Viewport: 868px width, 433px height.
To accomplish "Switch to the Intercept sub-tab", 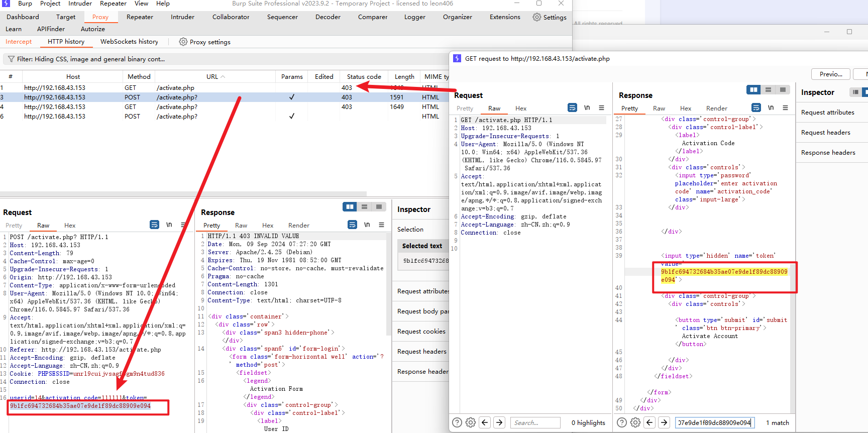I will tap(19, 42).
